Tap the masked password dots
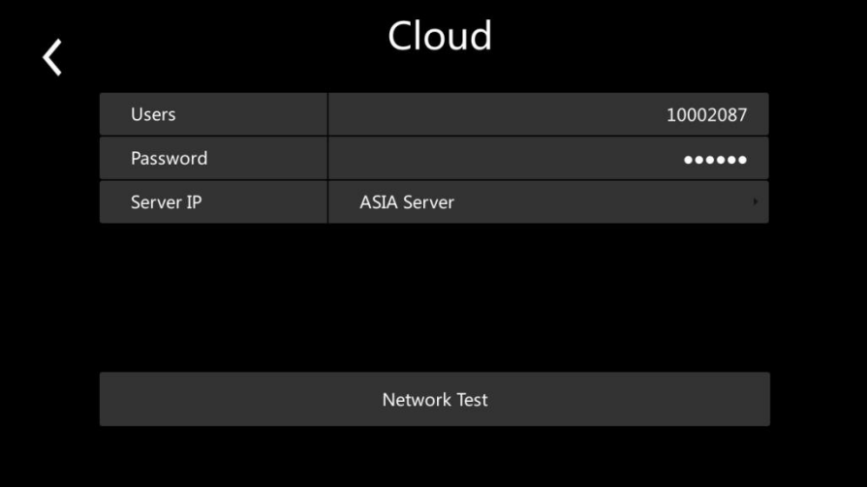The image size is (868, 488). 715,160
